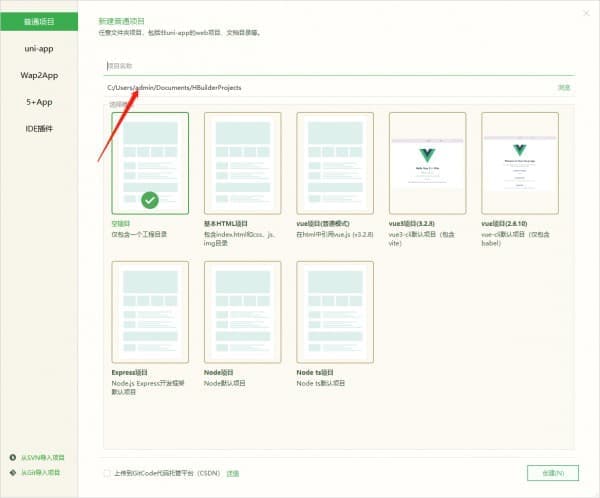Image resolution: width=600 pixels, height=498 pixels.
Task: Select the 空项目 empty project template
Action: click(149, 160)
